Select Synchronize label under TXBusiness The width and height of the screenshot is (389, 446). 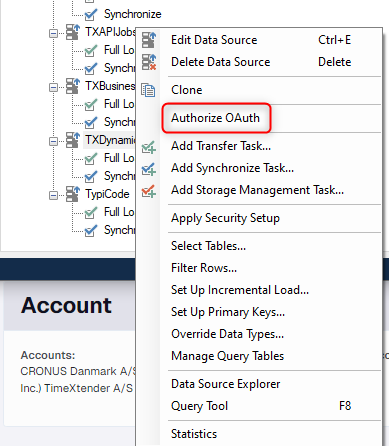(120, 122)
